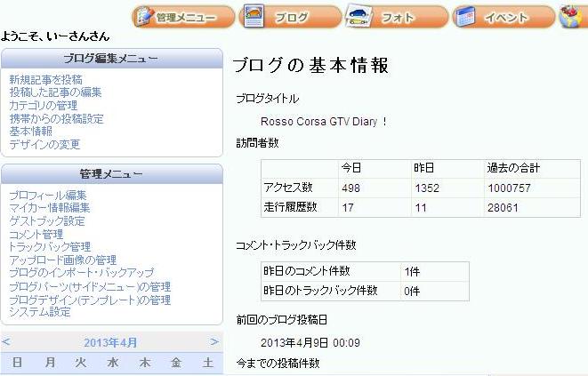This screenshot has height=376, width=588.
Task: Click デザインの変更 link
Action: tap(44, 144)
